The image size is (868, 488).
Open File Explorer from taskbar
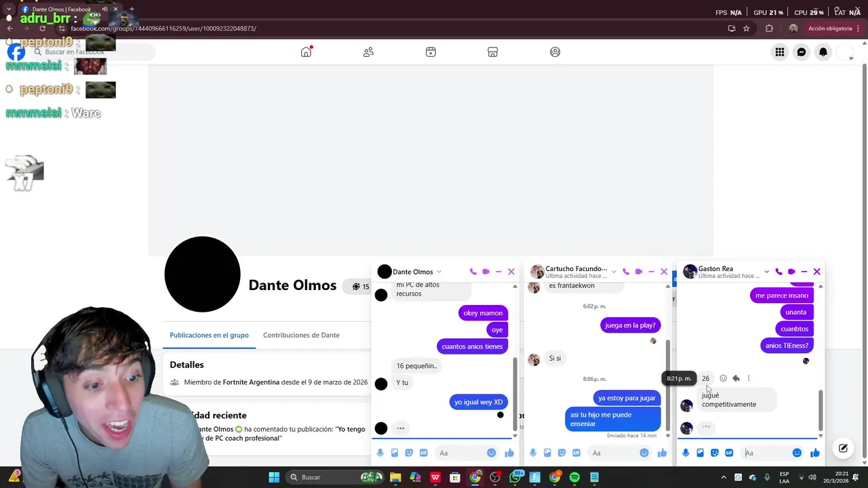tap(395, 477)
